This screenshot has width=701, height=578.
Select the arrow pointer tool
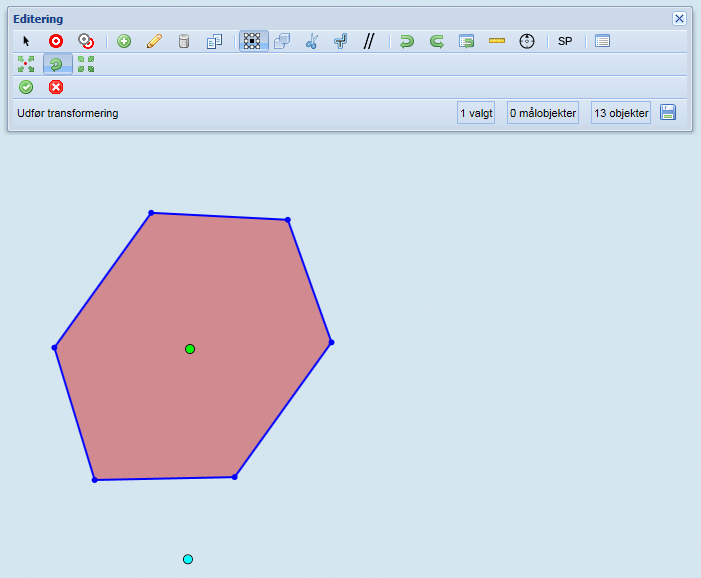point(26,41)
